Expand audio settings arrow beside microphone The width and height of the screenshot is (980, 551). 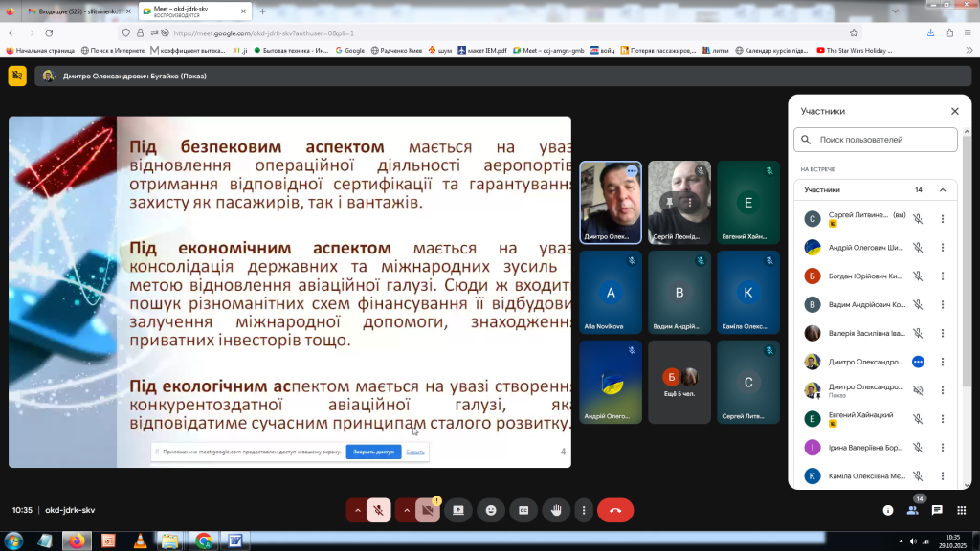[x=358, y=510]
